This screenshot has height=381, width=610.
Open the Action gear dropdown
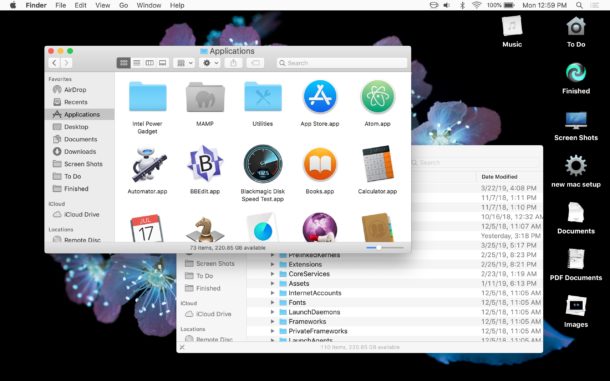pyautogui.click(x=210, y=63)
